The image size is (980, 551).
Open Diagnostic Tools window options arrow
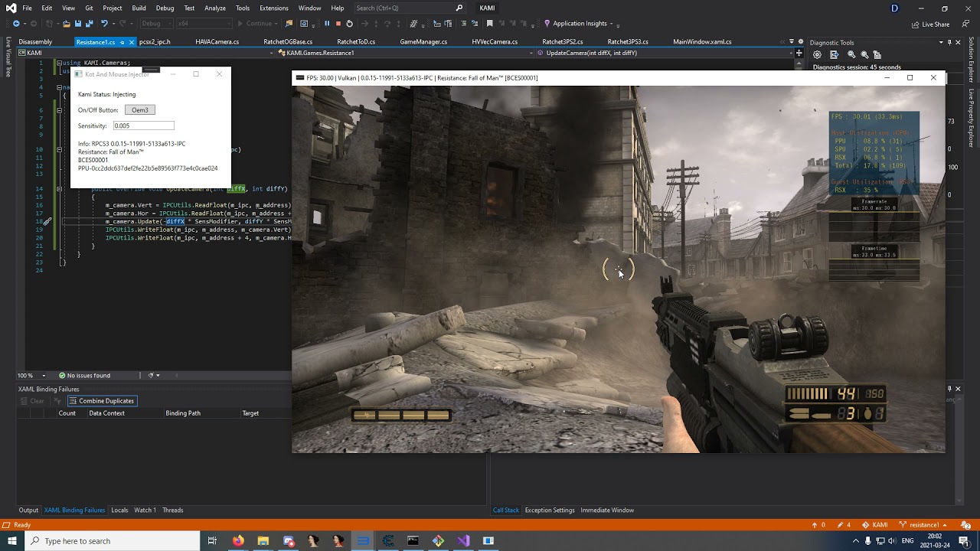coord(941,43)
